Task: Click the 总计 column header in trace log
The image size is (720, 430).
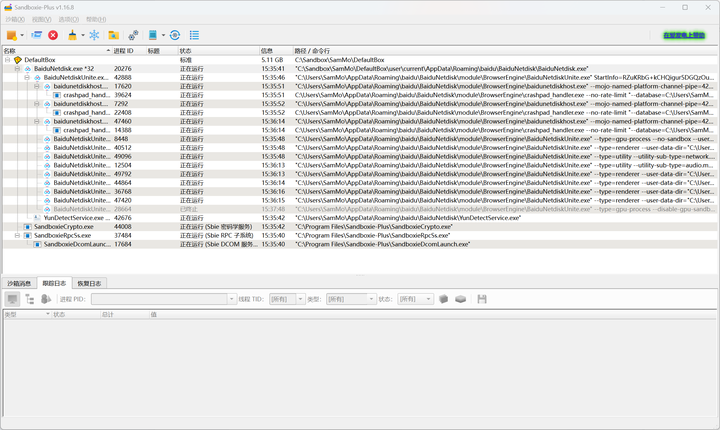Action: tap(124, 315)
